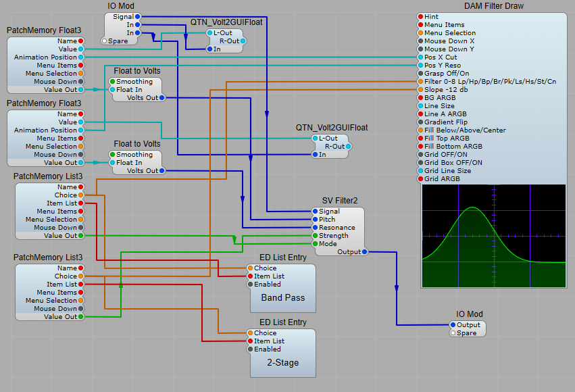The image size is (575, 392).
Task: Toggle Smoothing on the upper Float to Volts
Action: click(112, 81)
